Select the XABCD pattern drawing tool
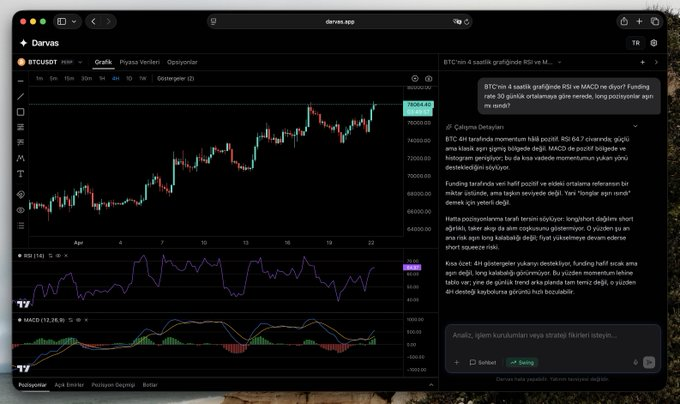The image size is (680, 404). click(x=20, y=158)
